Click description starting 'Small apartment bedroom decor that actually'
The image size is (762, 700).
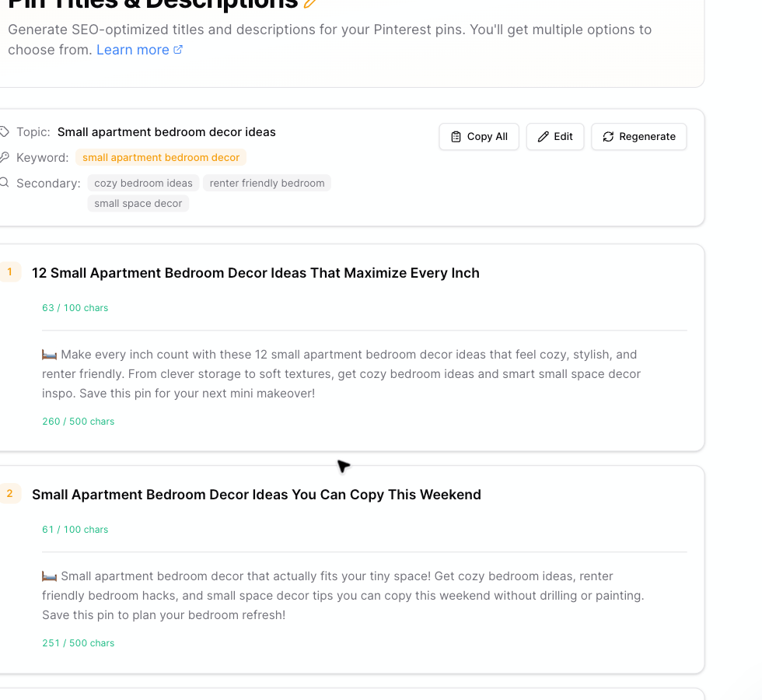coord(343,596)
